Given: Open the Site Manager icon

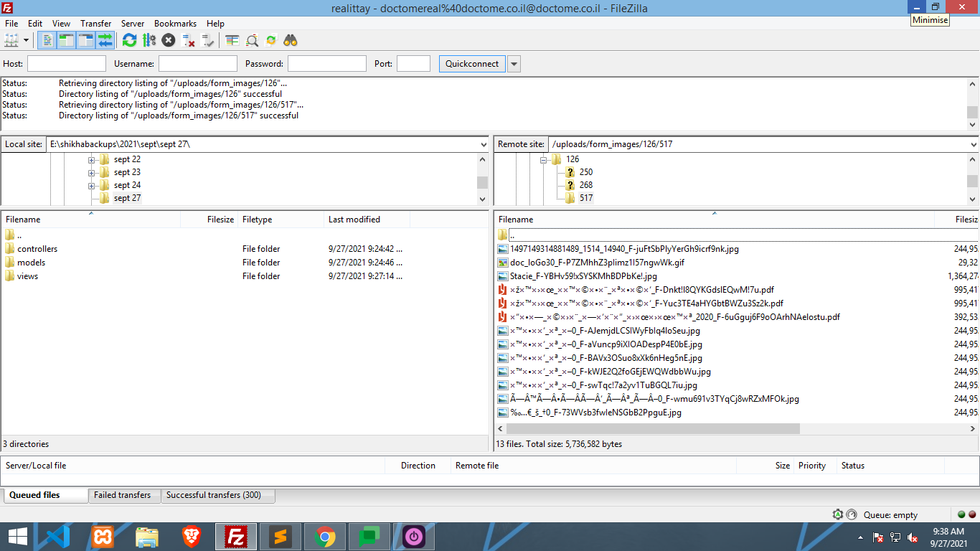Looking at the screenshot, I should click(x=11, y=40).
